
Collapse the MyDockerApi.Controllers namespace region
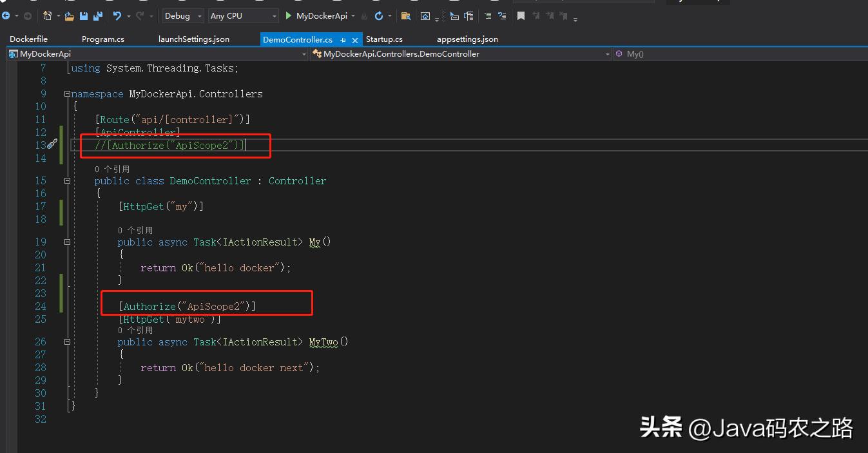pos(67,93)
